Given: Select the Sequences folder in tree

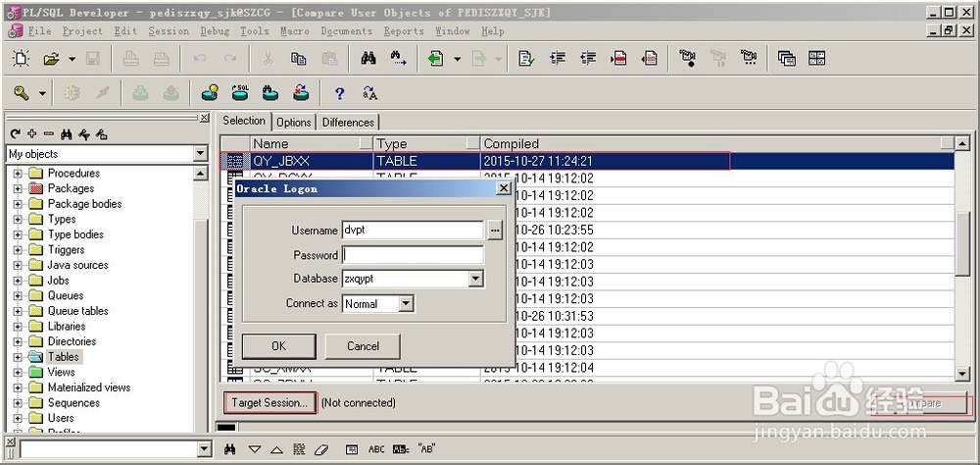Looking at the screenshot, I should pyautogui.click(x=74, y=402).
